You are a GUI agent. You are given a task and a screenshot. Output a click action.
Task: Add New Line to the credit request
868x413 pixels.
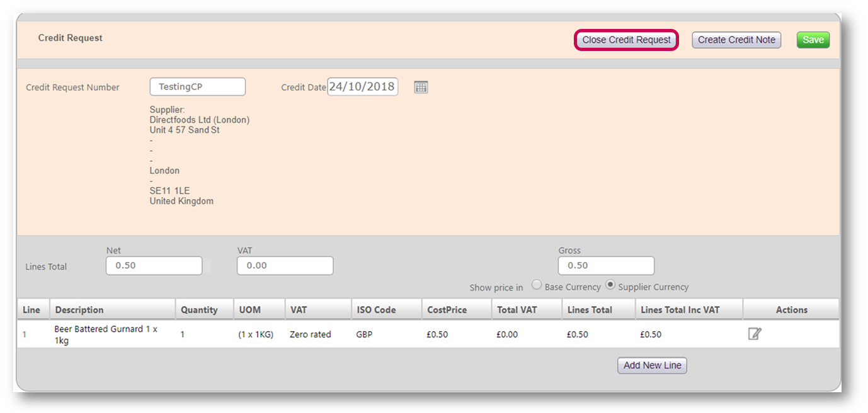[x=652, y=365]
